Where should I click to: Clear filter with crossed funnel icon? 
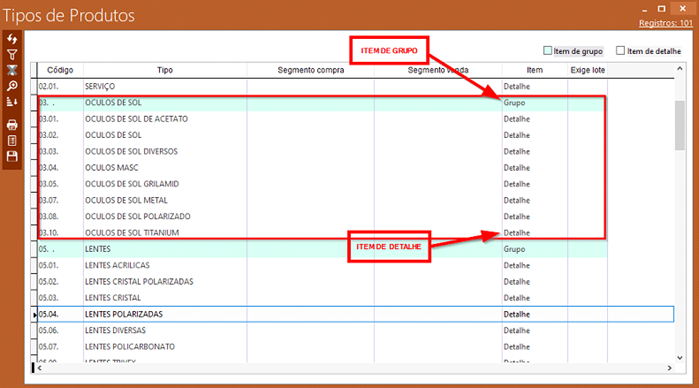(12, 70)
